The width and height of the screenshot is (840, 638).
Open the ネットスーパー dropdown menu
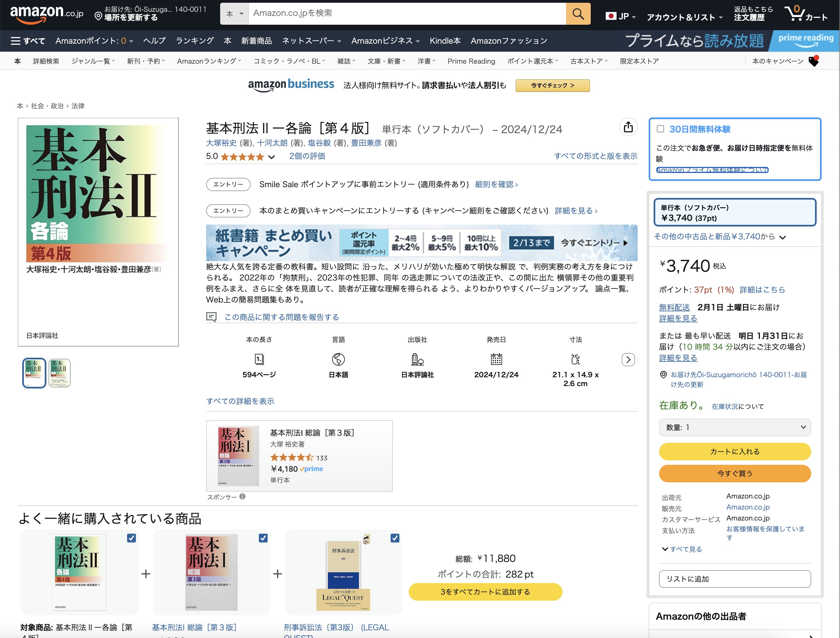(x=311, y=41)
